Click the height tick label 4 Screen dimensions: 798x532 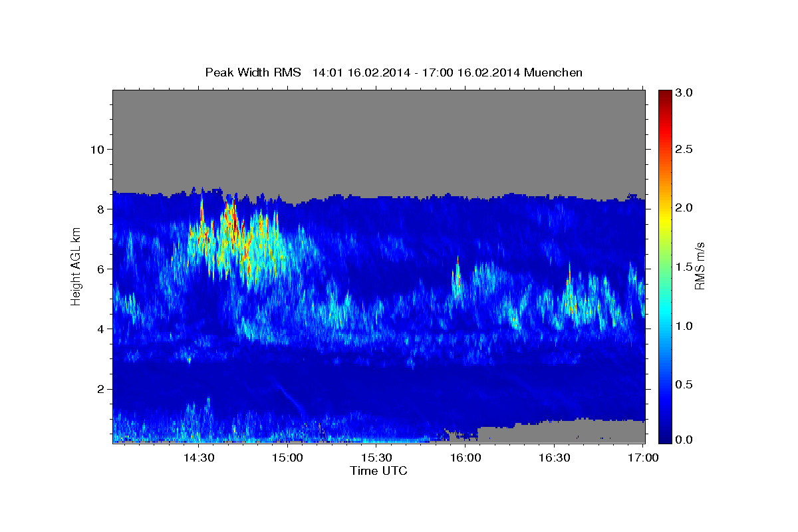point(100,329)
